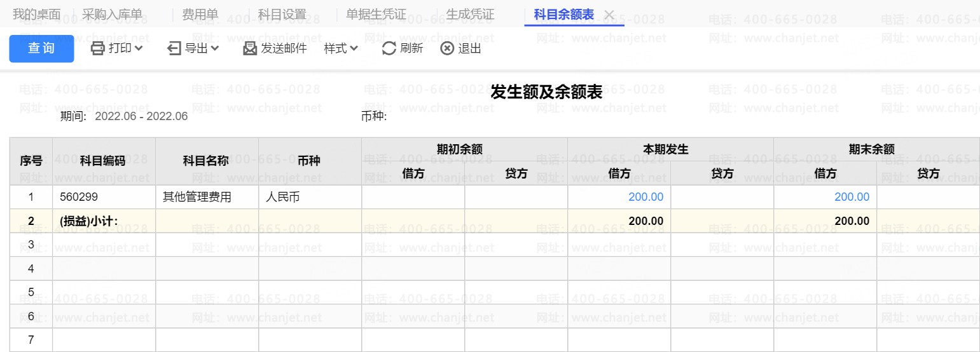The height and width of the screenshot is (352, 980).
Task: Expand the 打印 dropdown arrow
Action: pos(139,48)
